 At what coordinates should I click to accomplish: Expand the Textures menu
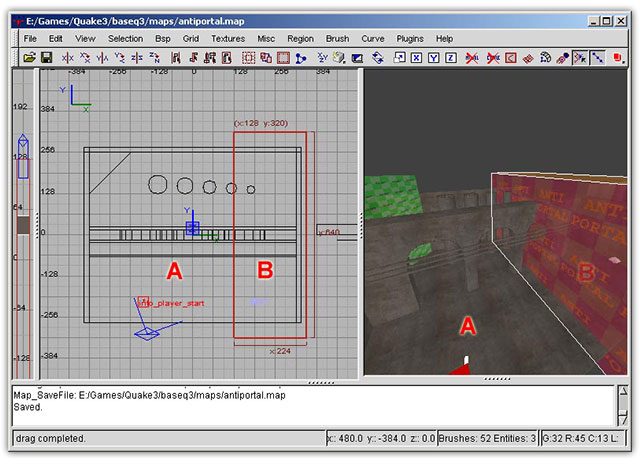click(x=228, y=38)
